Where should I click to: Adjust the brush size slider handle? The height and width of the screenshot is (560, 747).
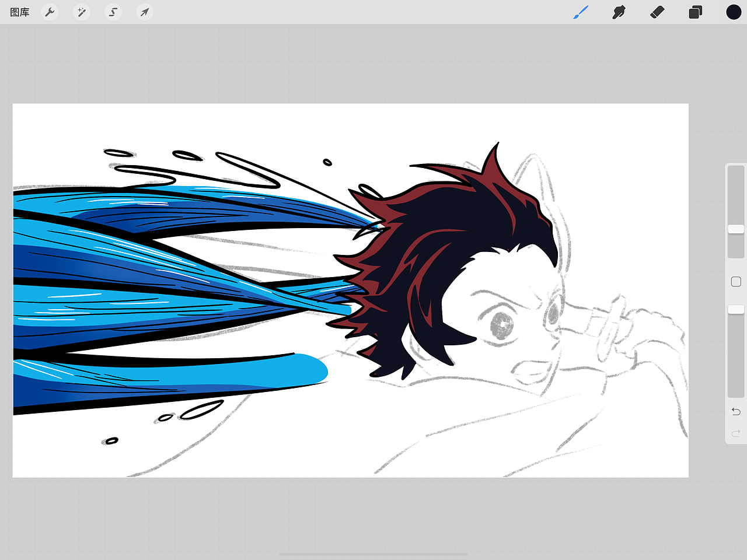click(x=736, y=229)
